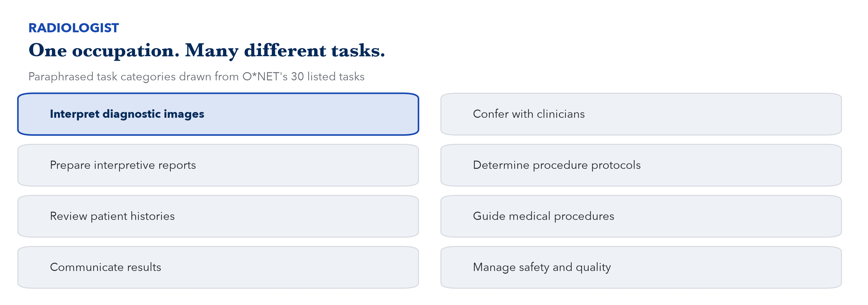Click the 'Communicate results' text label
The image size is (868, 305).
click(106, 267)
